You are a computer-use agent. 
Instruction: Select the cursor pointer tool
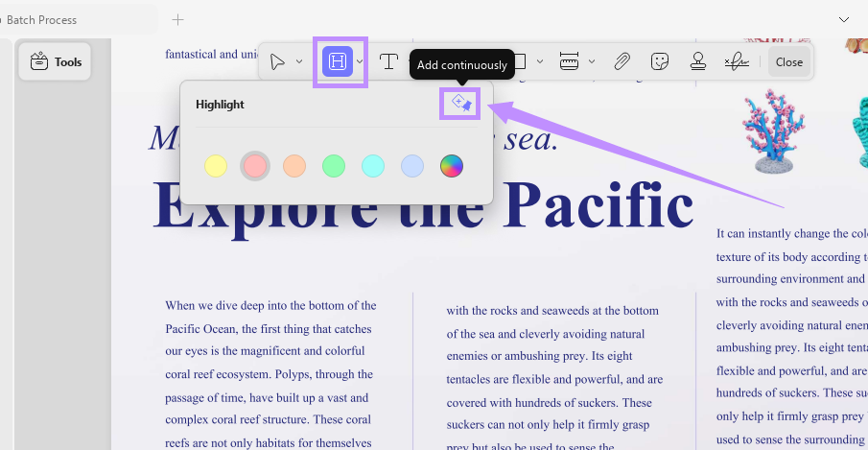click(x=277, y=62)
